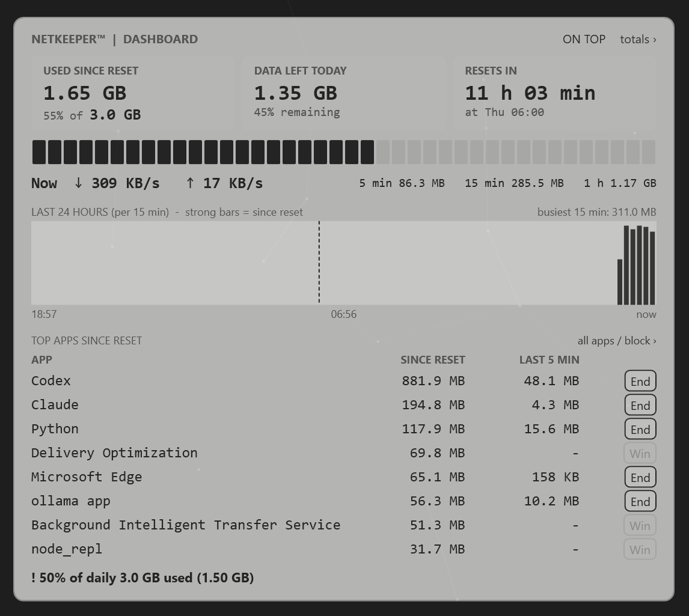Screen dimensions: 689x616
Task: Click the 50% of daily usage warning
Action: point(142,578)
